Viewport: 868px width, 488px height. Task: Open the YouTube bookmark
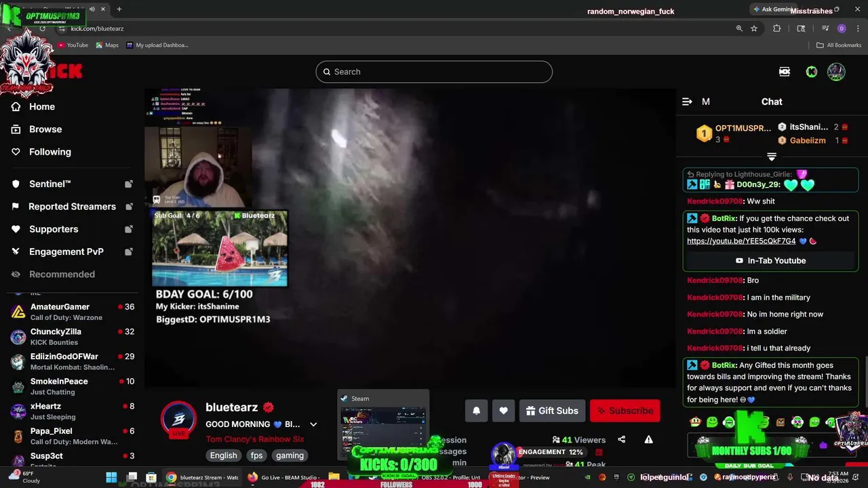73,45
